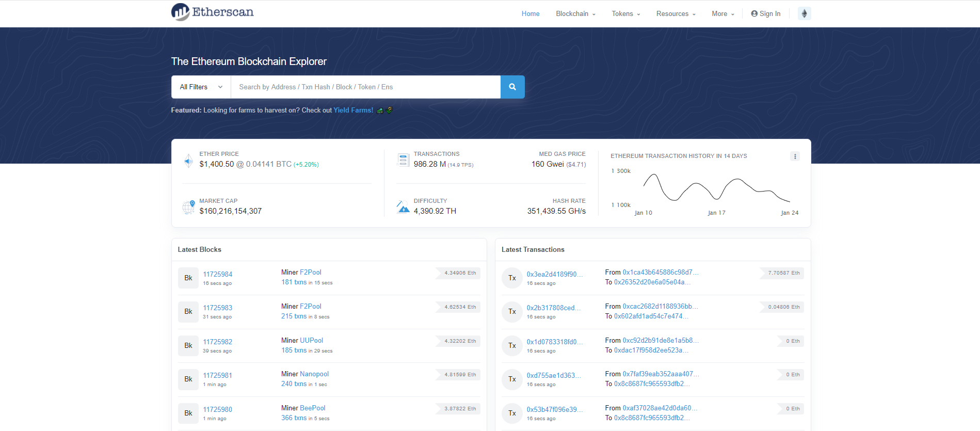The image size is (980, 431).
Task: Click the Bk icon for block 11725983
Action: [188, 312]
